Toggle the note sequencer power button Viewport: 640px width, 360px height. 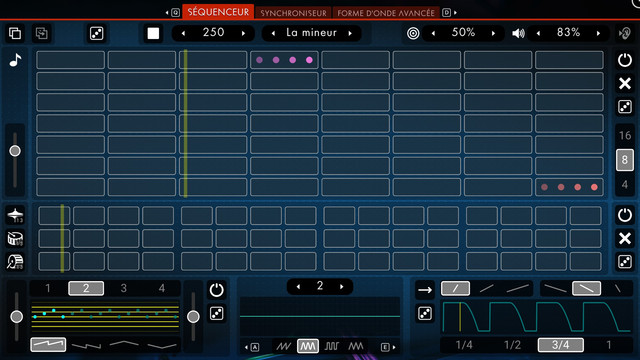pos(624,60)
